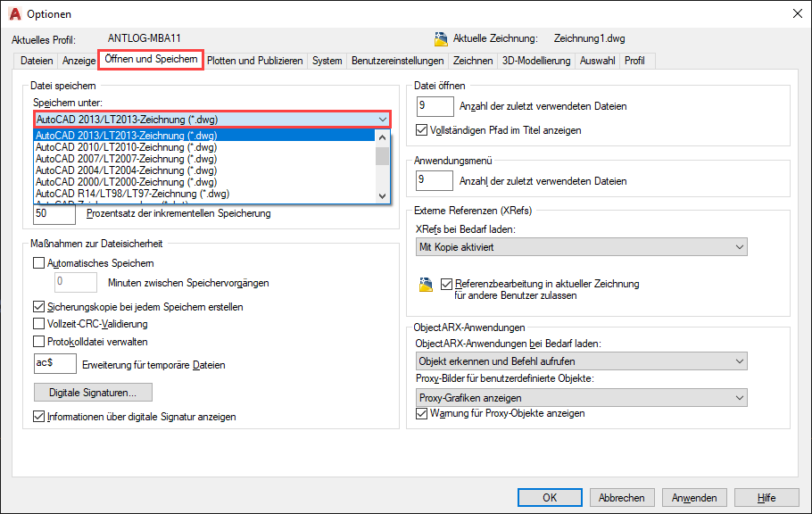The image size is (812, 514).
Task: Click the incremental save percentage field
Action: click(x=54, y=213)
